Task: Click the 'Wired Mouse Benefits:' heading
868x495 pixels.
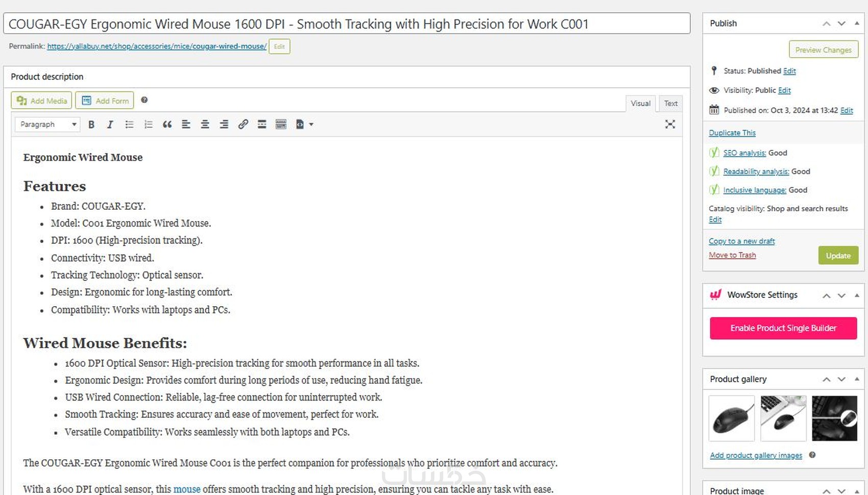Action: (x=105, y=343)
